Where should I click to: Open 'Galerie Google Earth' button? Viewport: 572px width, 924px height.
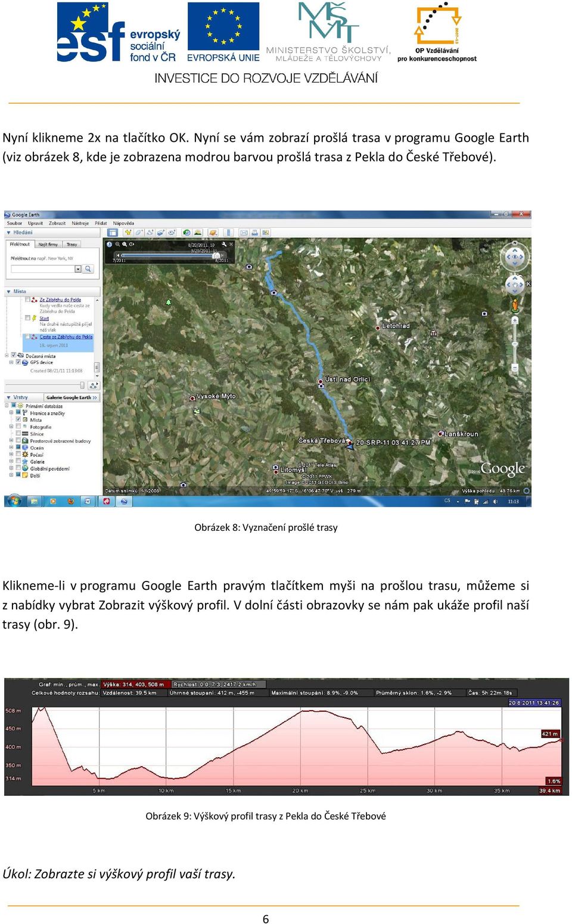pos(71,397)
